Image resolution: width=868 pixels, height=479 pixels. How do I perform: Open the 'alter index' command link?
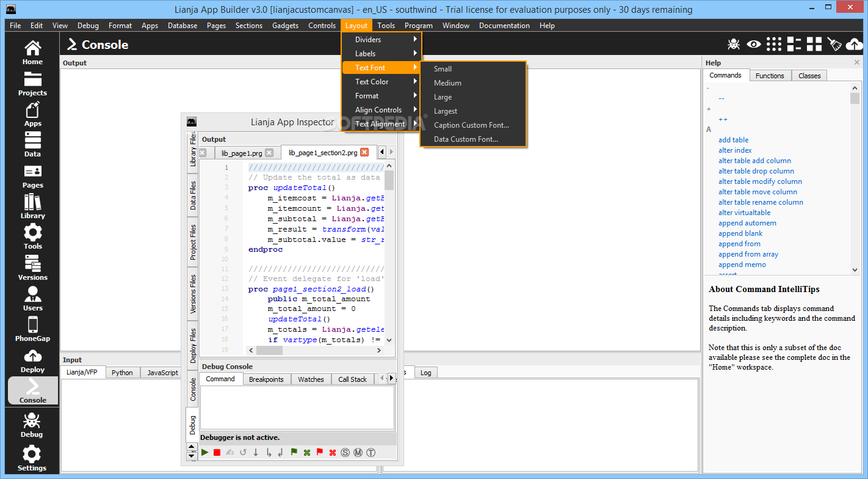coord(735,150)
